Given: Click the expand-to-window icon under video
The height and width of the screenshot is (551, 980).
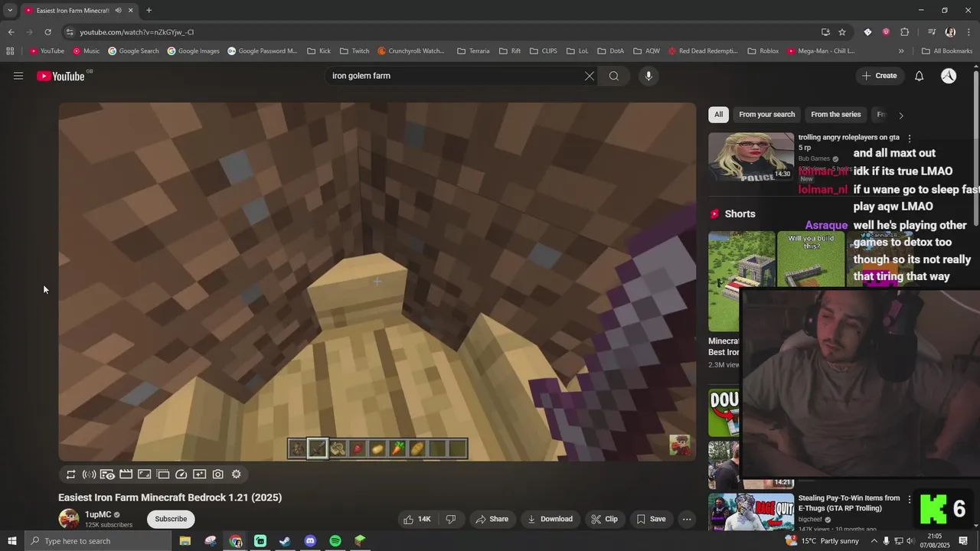Looking at the screenshot, I should [x=144, y=474].
